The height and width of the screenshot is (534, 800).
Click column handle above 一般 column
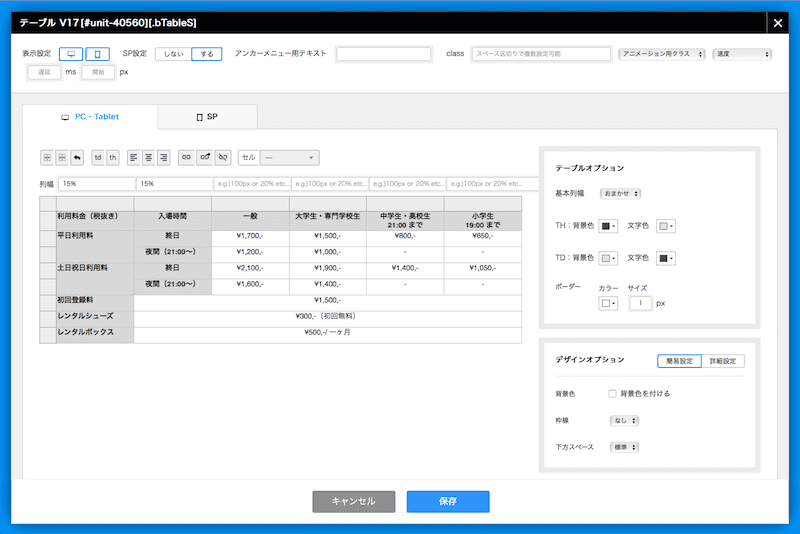click(250, 204)
